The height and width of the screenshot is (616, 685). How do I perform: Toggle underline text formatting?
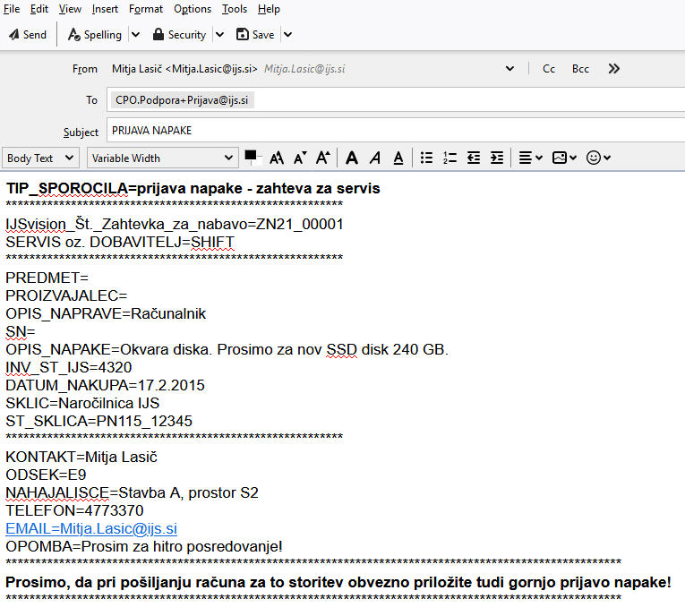[x=398, y=158]
